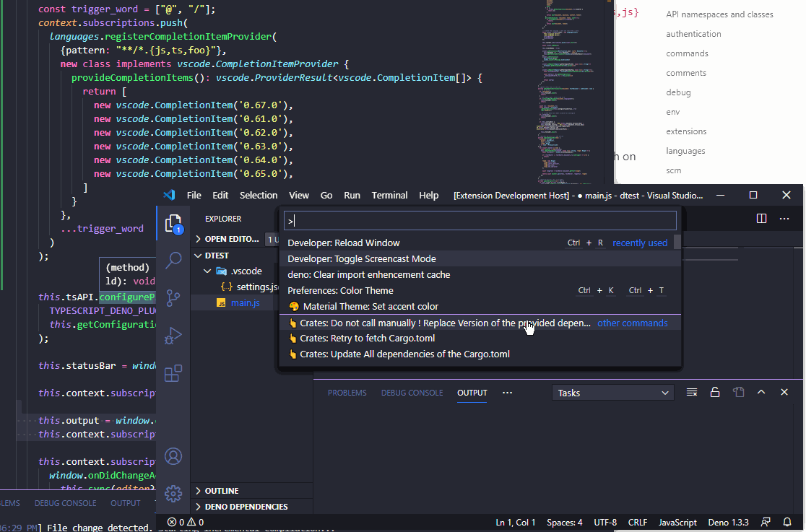Open output log file icon
The image size is (806, 532).
[x=739, y=392]
